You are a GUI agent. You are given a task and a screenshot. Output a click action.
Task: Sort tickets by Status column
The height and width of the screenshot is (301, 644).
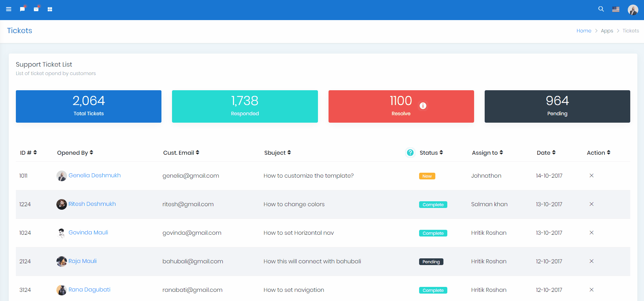click(x=431, y=153)
